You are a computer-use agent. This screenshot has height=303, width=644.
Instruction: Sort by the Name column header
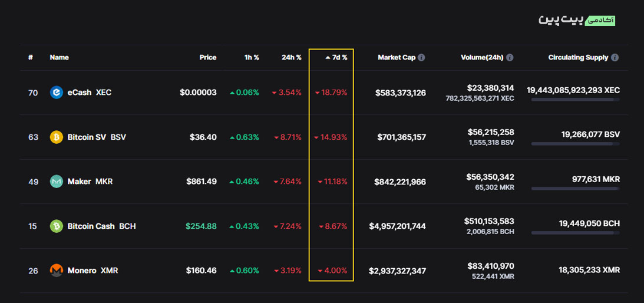(x=59, y=58)
